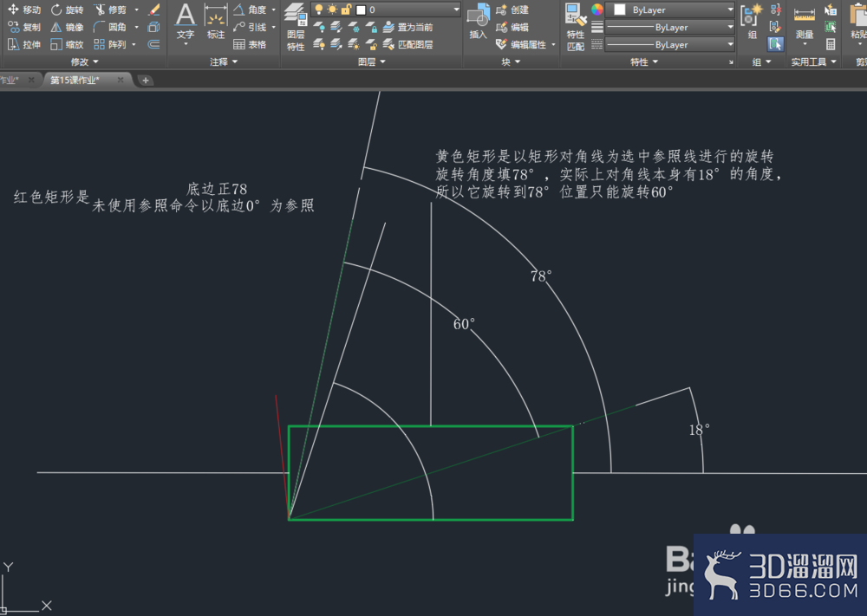Click Match Layer (匹配图层) button
The image size is (867, 616).
point(408,44)
